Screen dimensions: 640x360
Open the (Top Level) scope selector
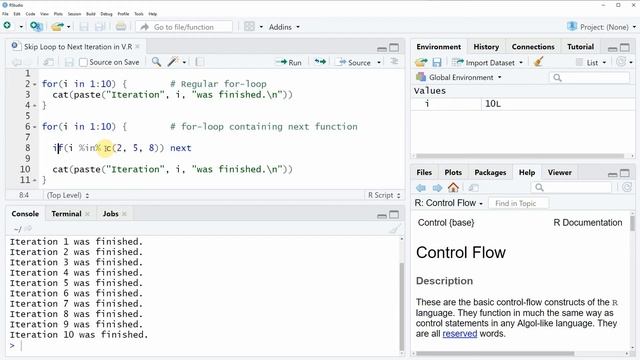[68, 195]
